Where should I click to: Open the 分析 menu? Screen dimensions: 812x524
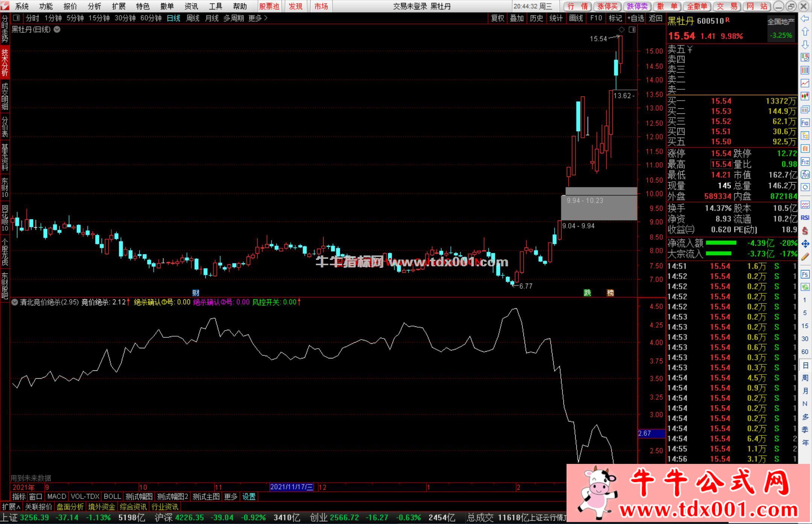click(94, 6)
